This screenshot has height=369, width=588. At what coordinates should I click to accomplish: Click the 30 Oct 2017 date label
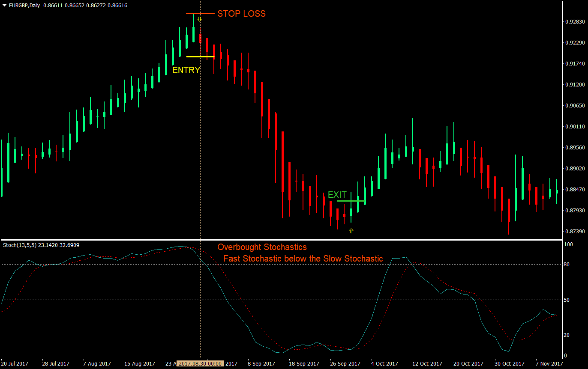click(510, 363)
